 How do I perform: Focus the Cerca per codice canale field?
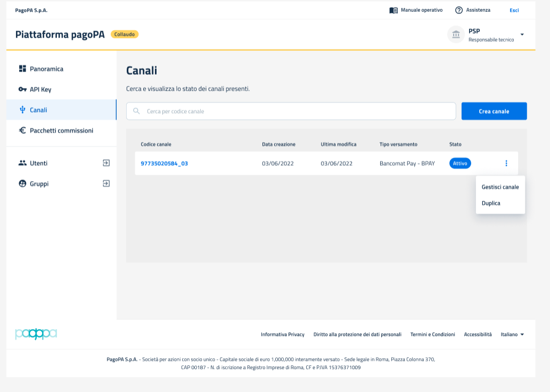pyautogui.click(x=298, y=111)
